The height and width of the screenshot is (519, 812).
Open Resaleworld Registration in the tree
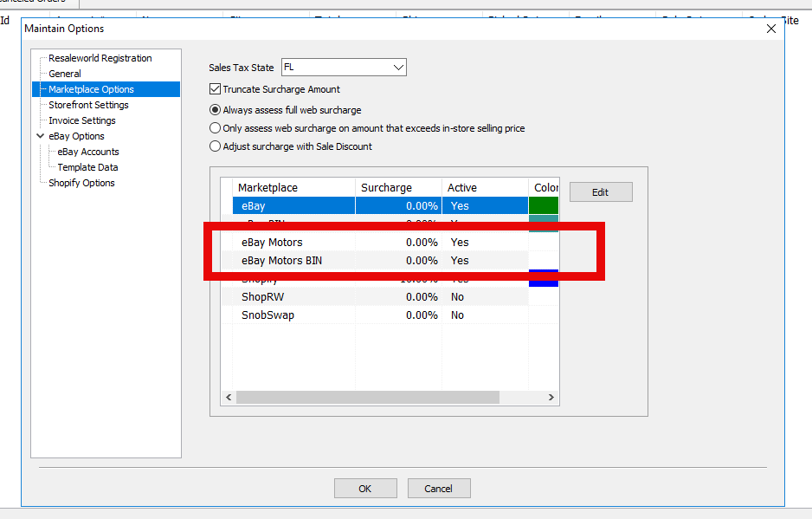tap(100, 58)
